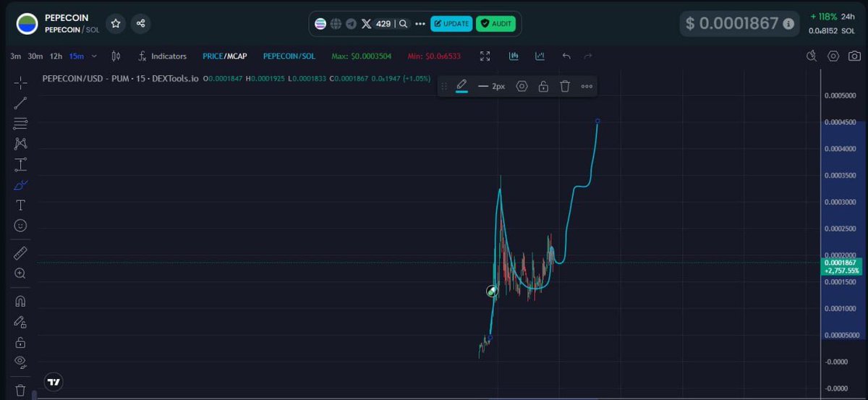Screen dimensions: 868x400
Task: Select the crosshair cursor tool
Action: click(20, 82)
